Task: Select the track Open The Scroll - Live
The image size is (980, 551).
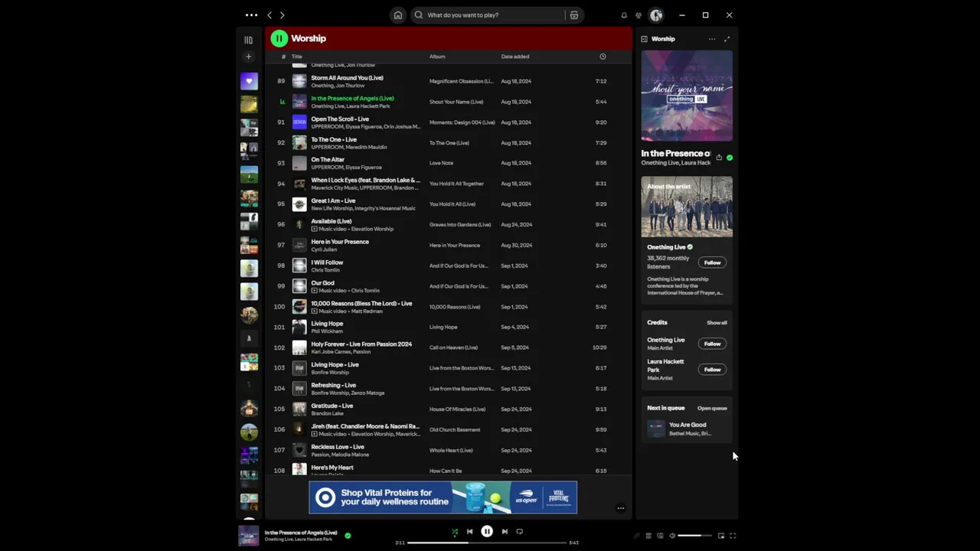Action: [x=340, y=119]
